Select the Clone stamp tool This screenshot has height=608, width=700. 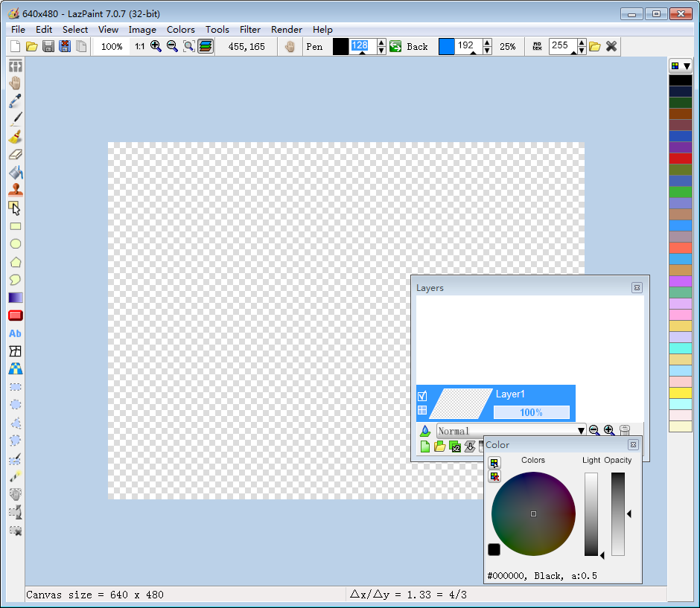(15, 190)
